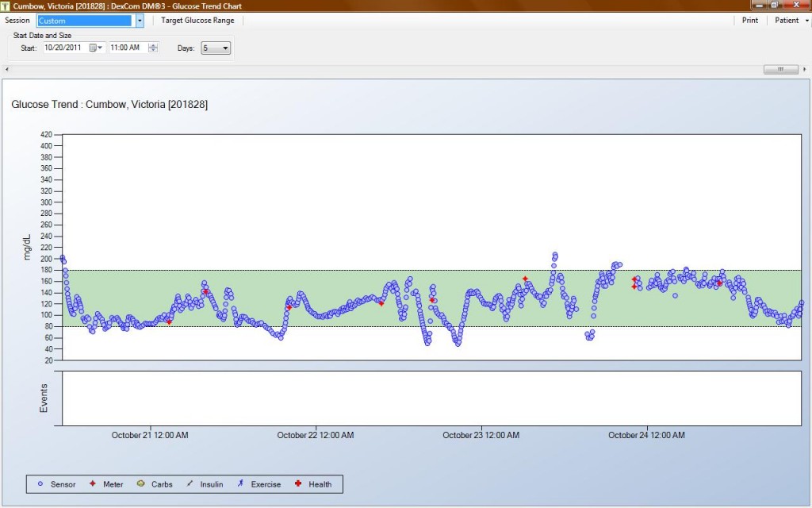Expand the Session dropdown arrow

[140, 21]
